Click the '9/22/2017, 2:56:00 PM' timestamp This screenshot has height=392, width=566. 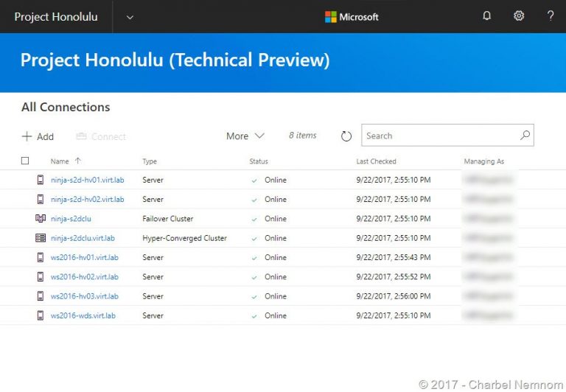[x=394, y=296]
